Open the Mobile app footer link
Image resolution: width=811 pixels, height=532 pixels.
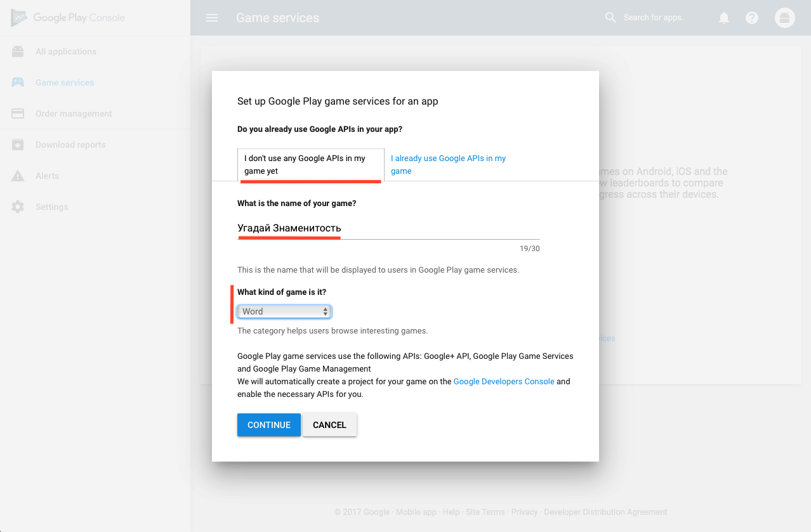coord(416,512)
